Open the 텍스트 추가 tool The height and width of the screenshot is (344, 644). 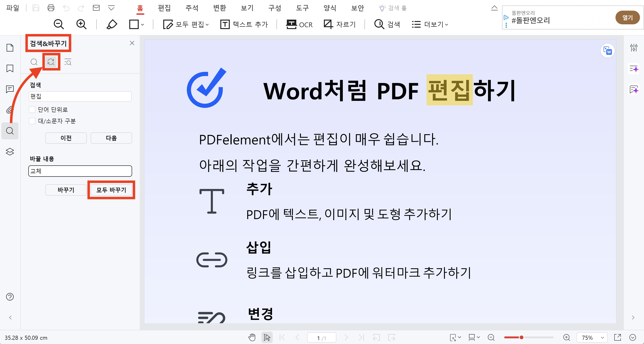[244, 24]
